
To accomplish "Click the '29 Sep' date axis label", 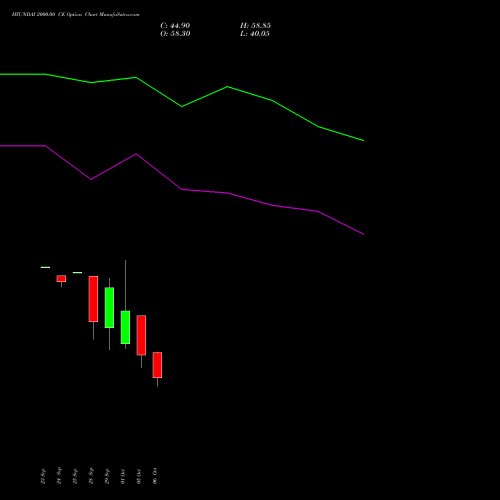I will [x=107, y=476].
